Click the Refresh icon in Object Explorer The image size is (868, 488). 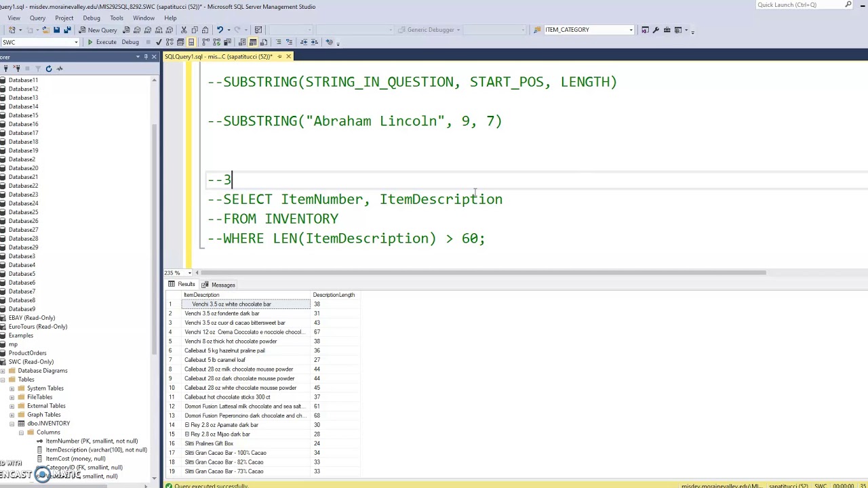coord(48,68)
